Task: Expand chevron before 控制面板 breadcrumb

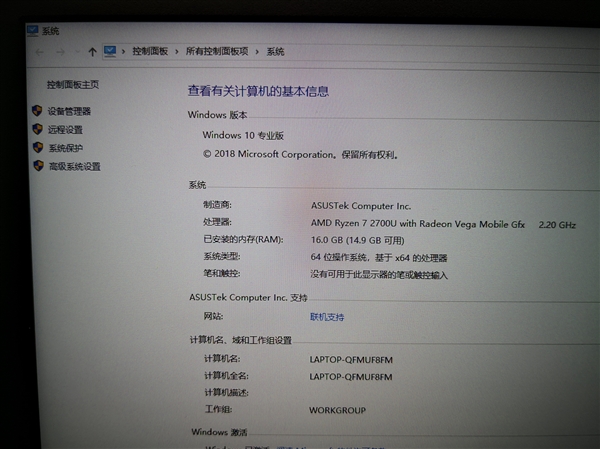Action: [123, 51]
